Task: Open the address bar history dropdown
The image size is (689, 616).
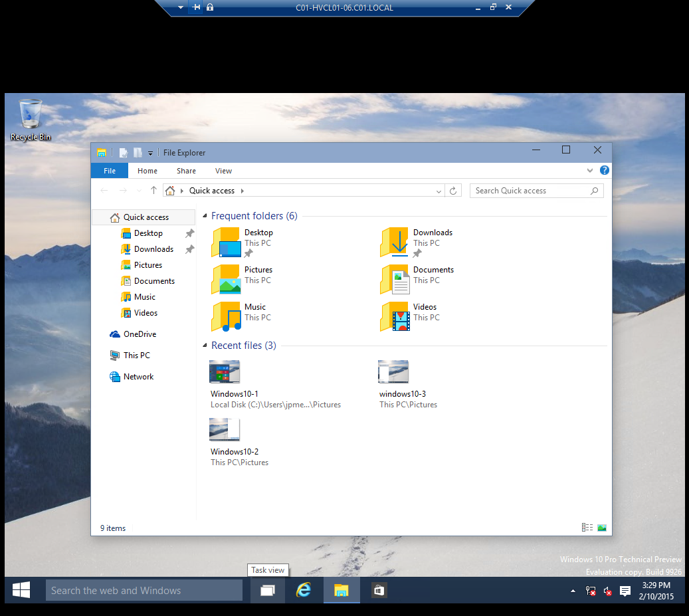Action: pyautogui.click(x=439, y=191)
